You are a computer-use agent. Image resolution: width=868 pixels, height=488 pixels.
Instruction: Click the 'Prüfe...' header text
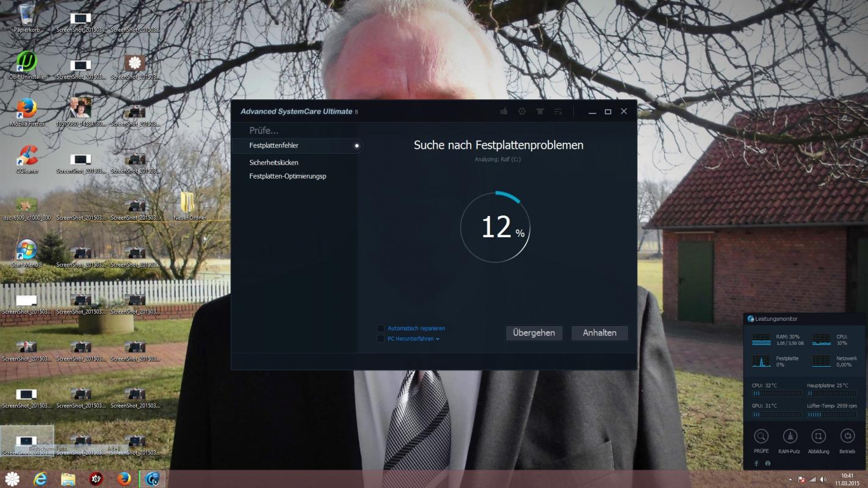pos(264,131)
